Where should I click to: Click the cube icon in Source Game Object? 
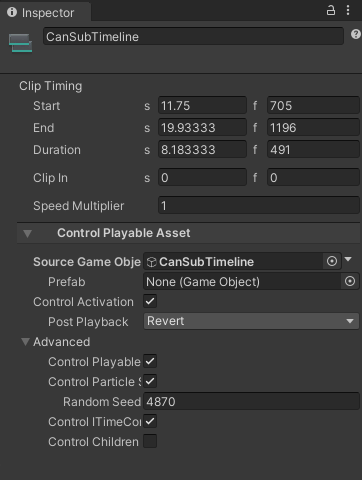click(151, 262)
